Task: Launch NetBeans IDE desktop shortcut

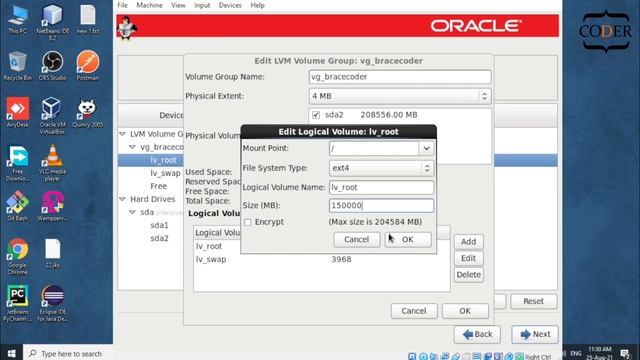Action: (53, 22)
